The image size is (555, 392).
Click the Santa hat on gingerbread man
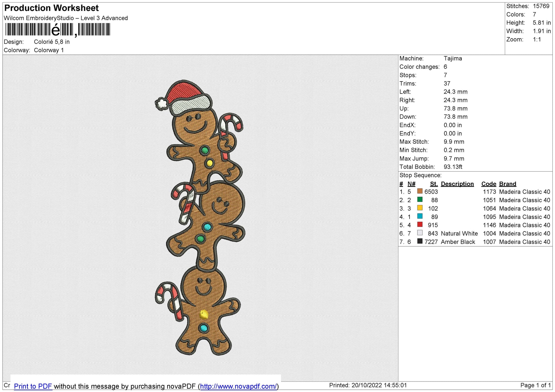click(x=184, y=98)
